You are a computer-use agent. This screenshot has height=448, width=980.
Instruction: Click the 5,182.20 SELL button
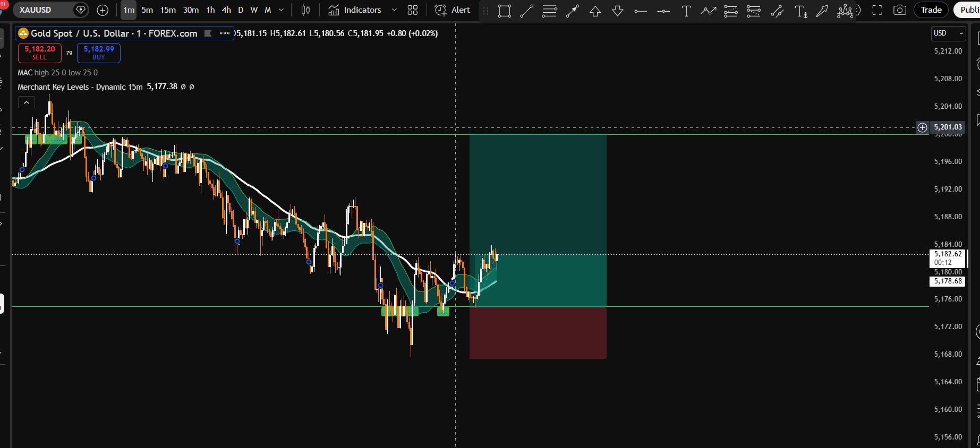tap(39, 53)
